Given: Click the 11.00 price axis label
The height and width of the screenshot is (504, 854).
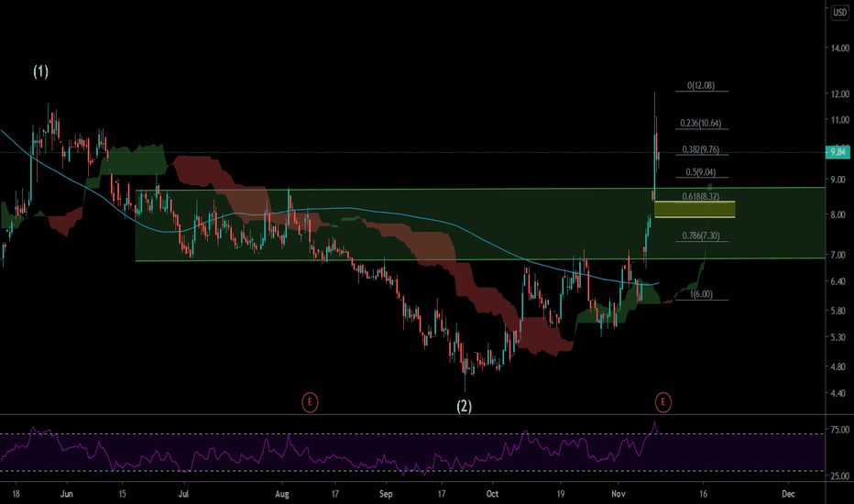Looking at the screenshot, I should click(x=839, y=120).
